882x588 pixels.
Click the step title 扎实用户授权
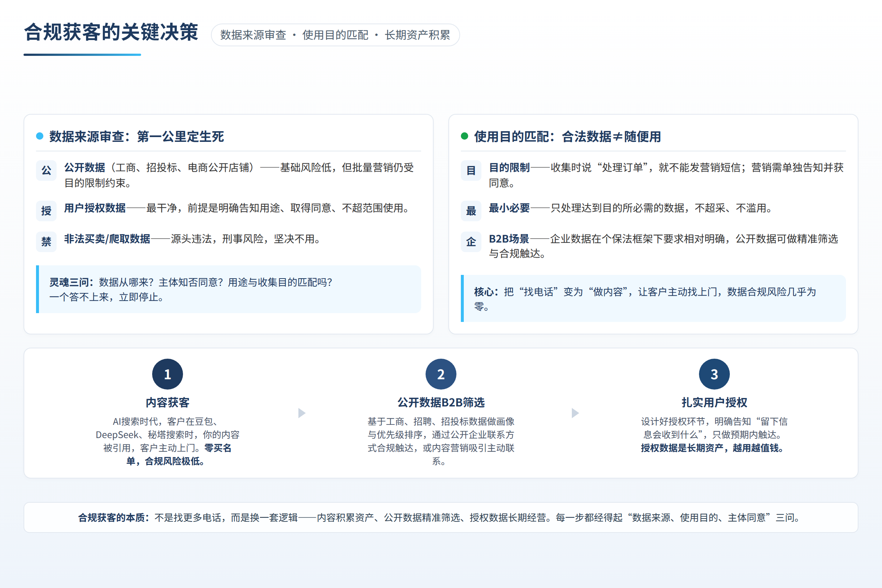pos(714,402)
